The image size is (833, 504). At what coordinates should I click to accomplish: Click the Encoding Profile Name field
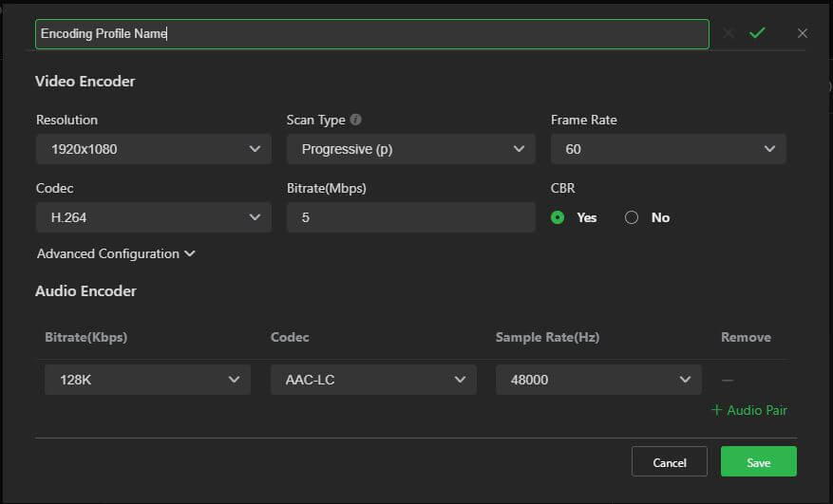pos(371,34)
